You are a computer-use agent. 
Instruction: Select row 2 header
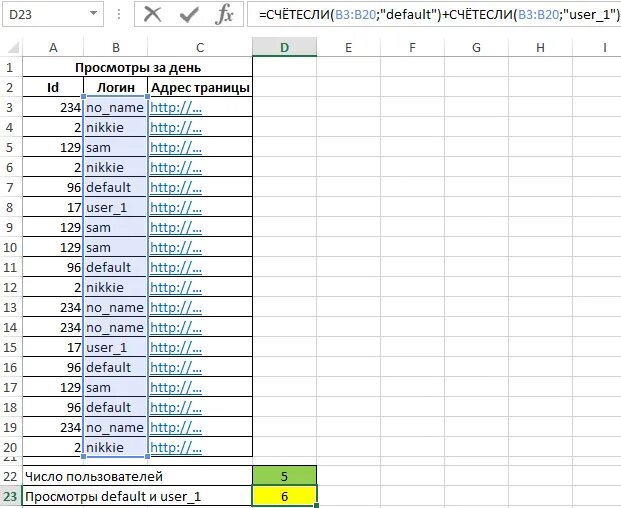pos(10,87)
